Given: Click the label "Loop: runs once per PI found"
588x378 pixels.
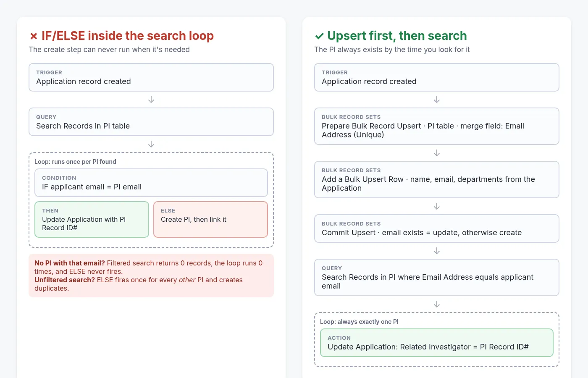Looking at the screenshot, I should (x=75, y=162).
